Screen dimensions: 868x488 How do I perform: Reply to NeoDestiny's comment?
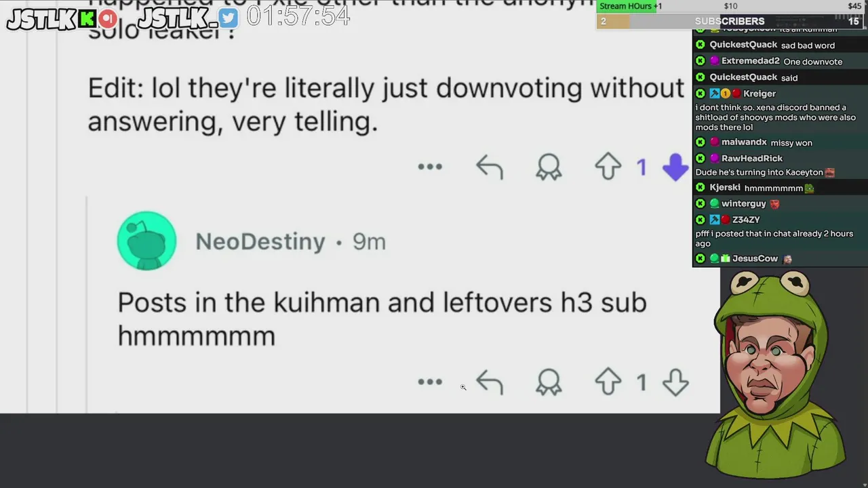click(x=490, y=382)
